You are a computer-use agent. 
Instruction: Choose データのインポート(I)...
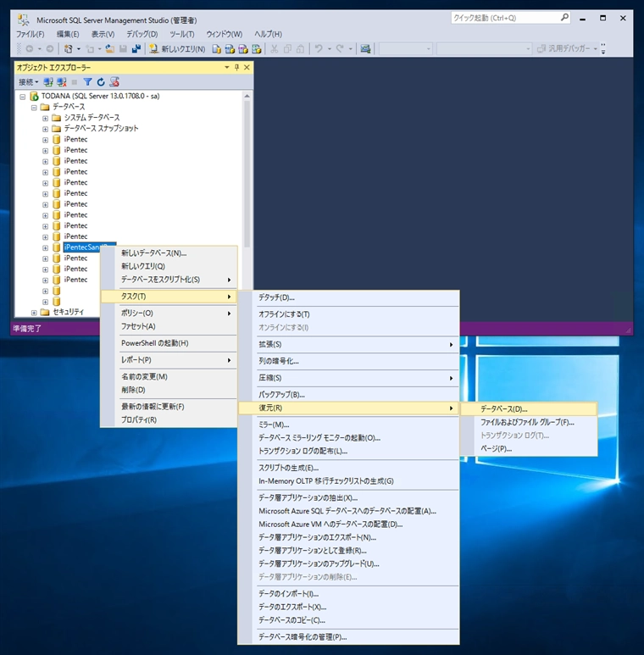(349, 594)
